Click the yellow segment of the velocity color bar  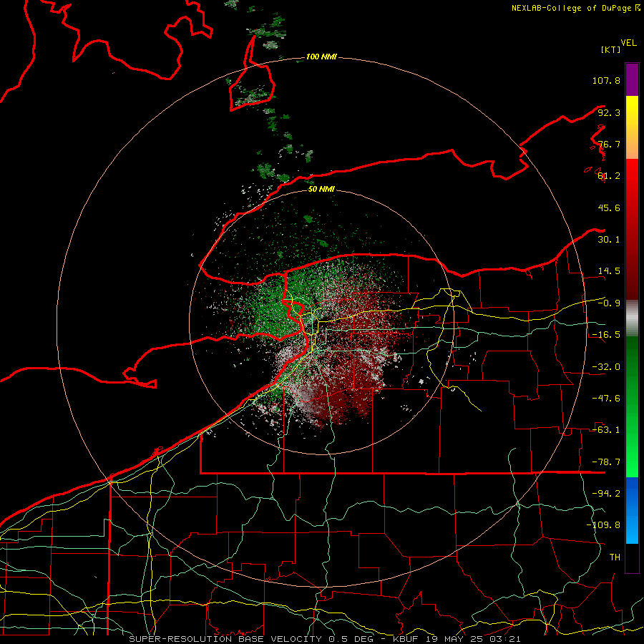(632, 127)
